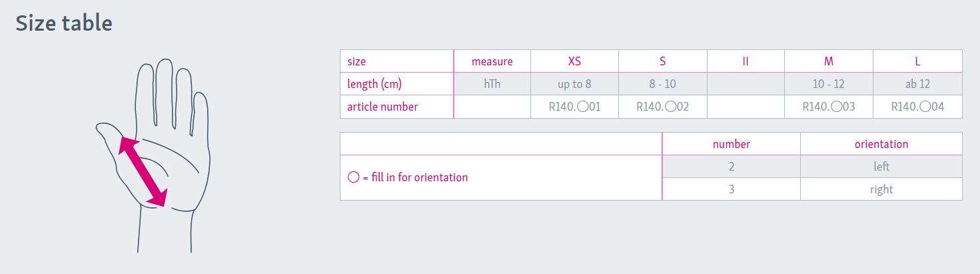This screenshot has height=274, width=980.
Task: Click the circle icon in orientation legend
Action: (354, 177)
